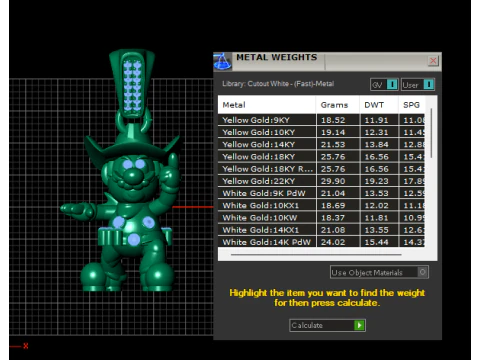
Task: Select the Yellow Gold:10KY row
Action: coord(321,132)
